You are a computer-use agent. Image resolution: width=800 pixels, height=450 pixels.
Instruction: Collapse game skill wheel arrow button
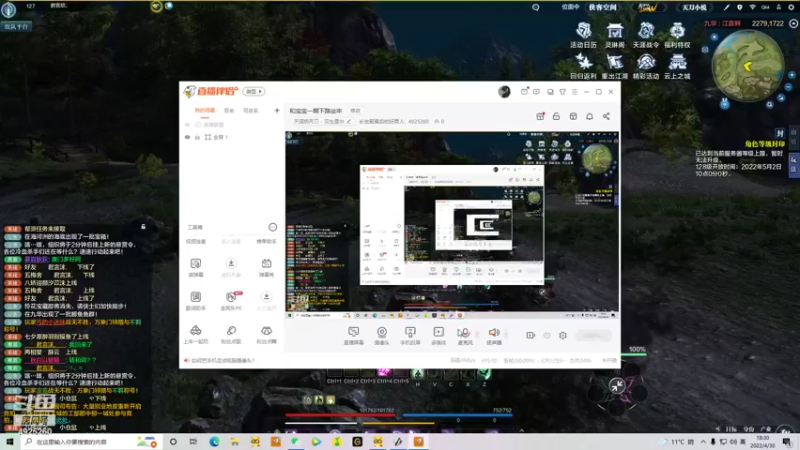(x=617, y=386)
